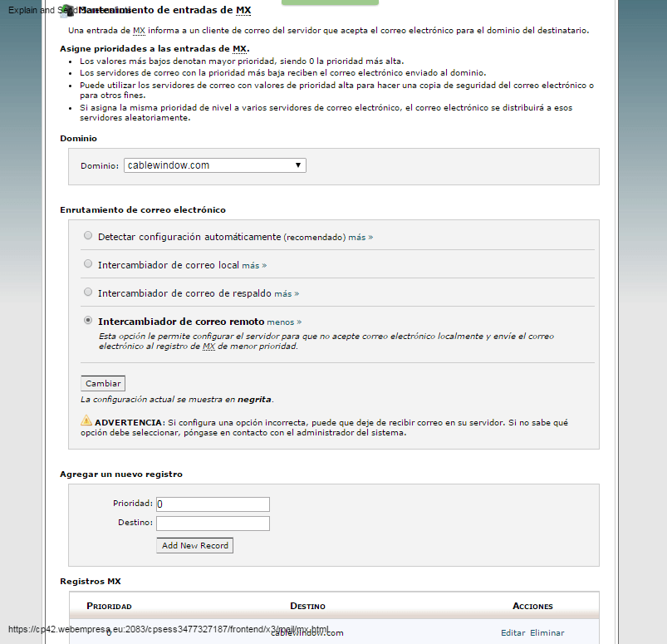Viewport: 667px width, 644px height.
Task: Select Detectar configuración automáticamente radio option
Action: 88,235
